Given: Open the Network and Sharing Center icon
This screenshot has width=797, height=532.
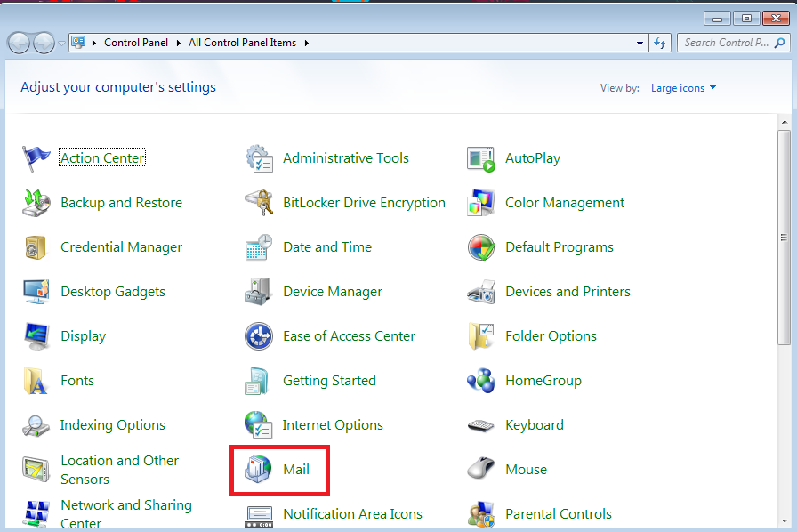Looking at the screenshot, I should coord(36,513).
